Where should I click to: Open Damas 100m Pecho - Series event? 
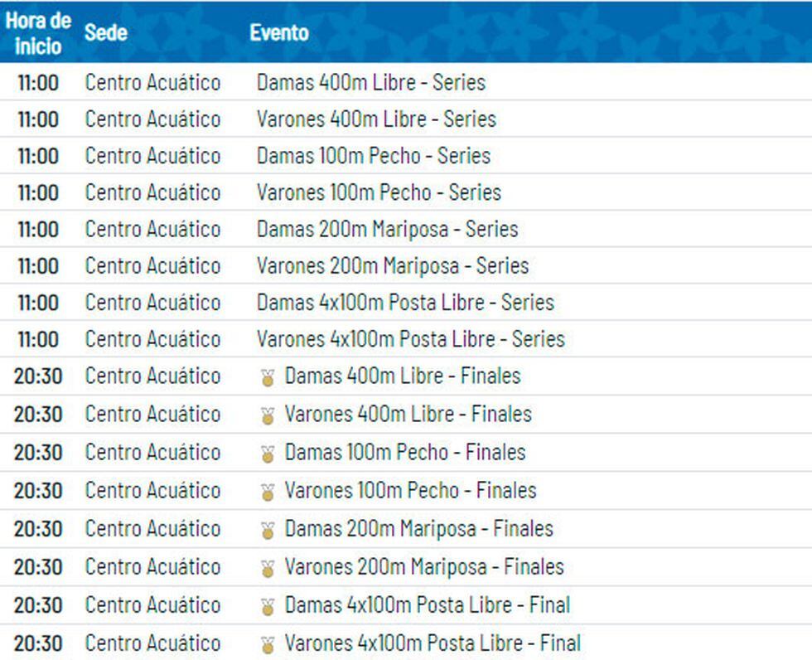(x=373, y=156)
